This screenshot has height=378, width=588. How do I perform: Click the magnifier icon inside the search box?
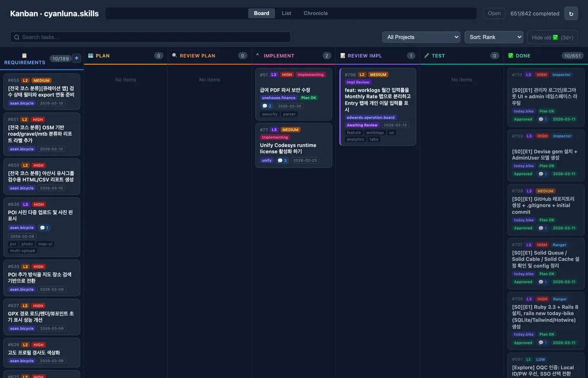(16, 37)
